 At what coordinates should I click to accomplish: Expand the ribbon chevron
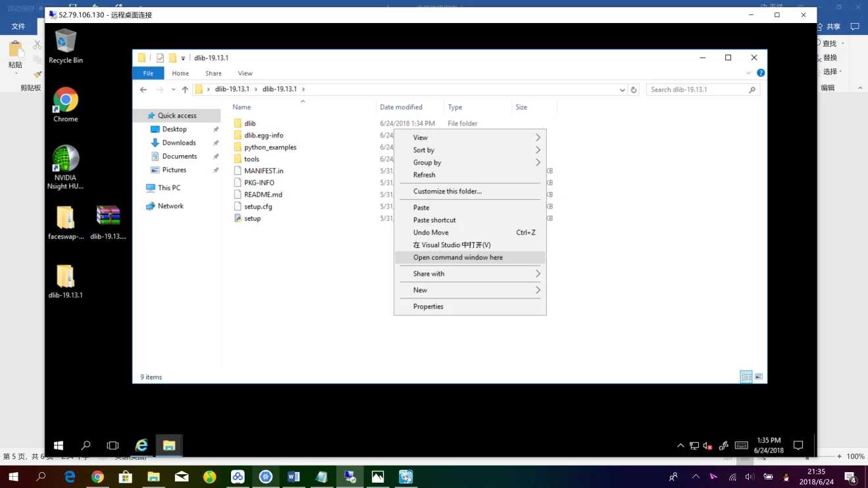[x=748, y=73]
